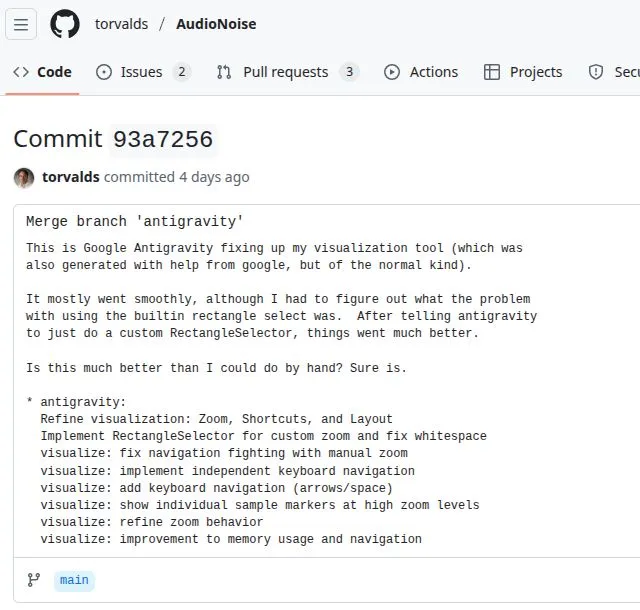The image size is (640, 610).
Task: Click torvalds' avatar thumbnail
Action: point(24,178)
